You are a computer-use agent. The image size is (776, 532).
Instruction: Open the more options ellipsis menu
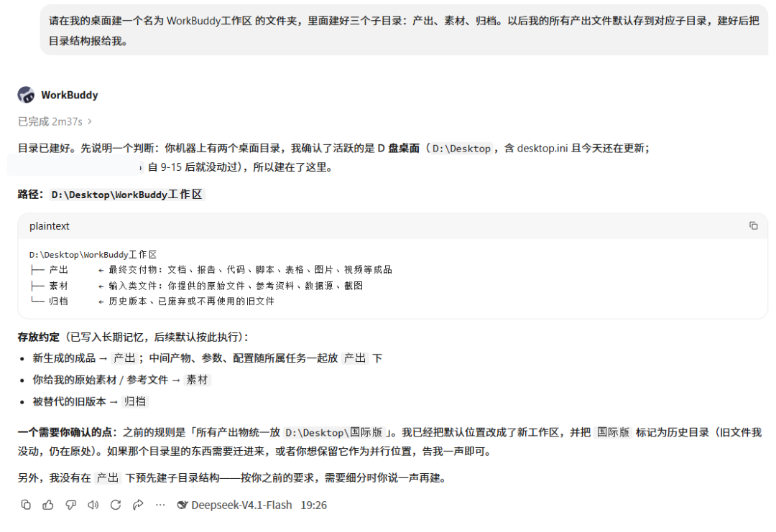tap(160, 505)
